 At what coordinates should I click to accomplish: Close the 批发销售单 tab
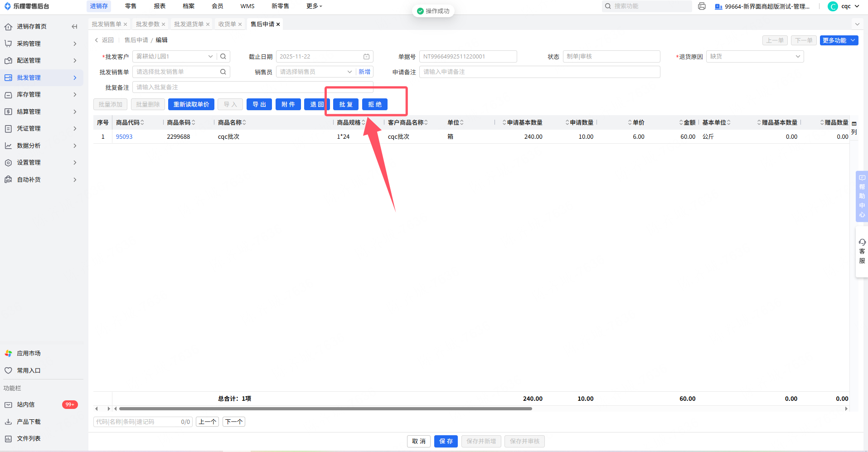(x=126, y=24)
